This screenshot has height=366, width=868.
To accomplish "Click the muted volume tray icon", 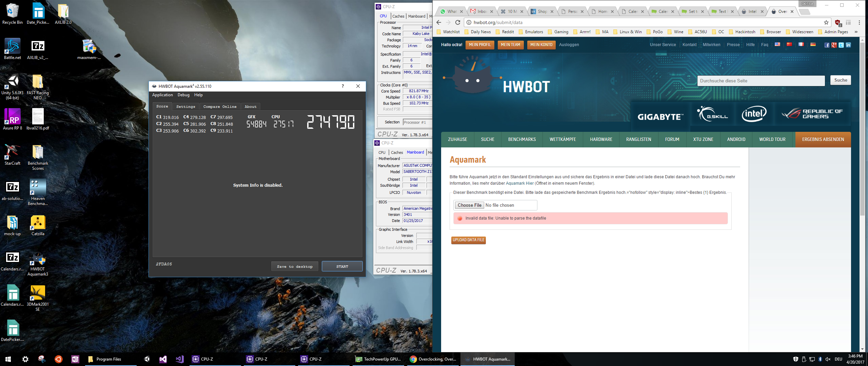I will pos(828,359).
